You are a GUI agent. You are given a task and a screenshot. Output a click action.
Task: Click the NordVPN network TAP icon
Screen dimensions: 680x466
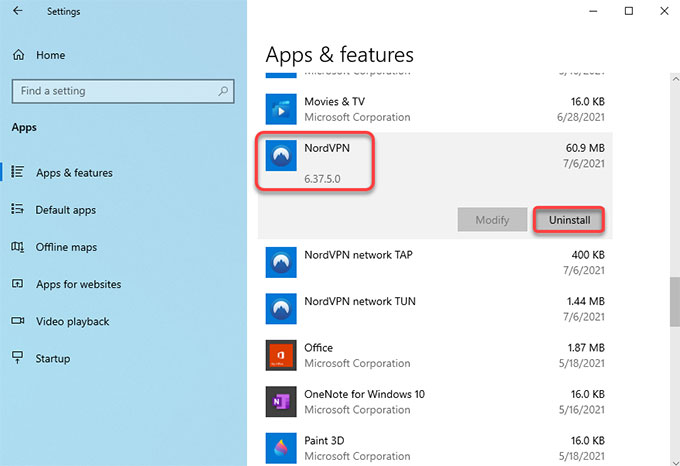281,262
